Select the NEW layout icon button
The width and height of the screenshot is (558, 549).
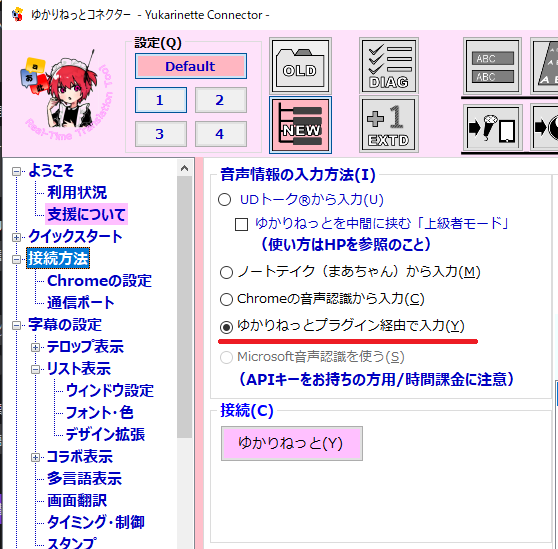click(x=300, y=125)
